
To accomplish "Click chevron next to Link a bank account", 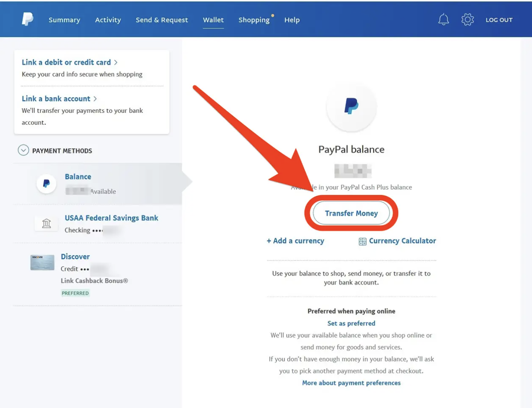I will 95,99.
